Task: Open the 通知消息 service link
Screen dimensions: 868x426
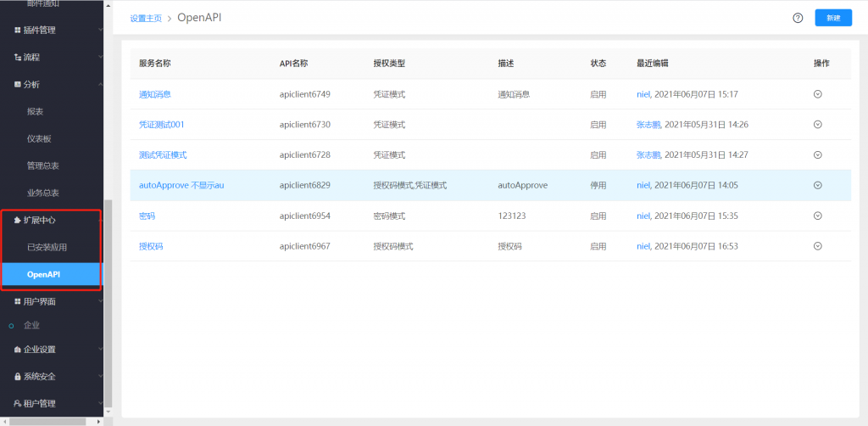Action: [155, 94]
